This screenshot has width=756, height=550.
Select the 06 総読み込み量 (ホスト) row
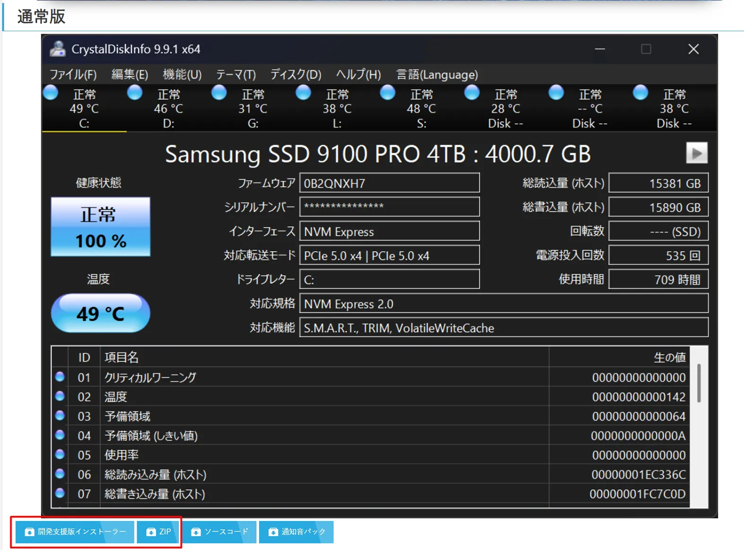coord(370,474)
